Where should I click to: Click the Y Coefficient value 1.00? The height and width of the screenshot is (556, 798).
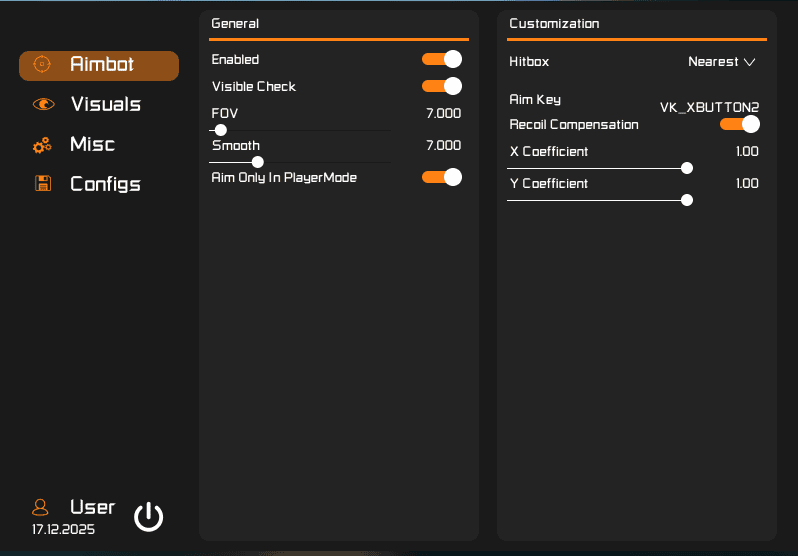(x=747, y=184)
